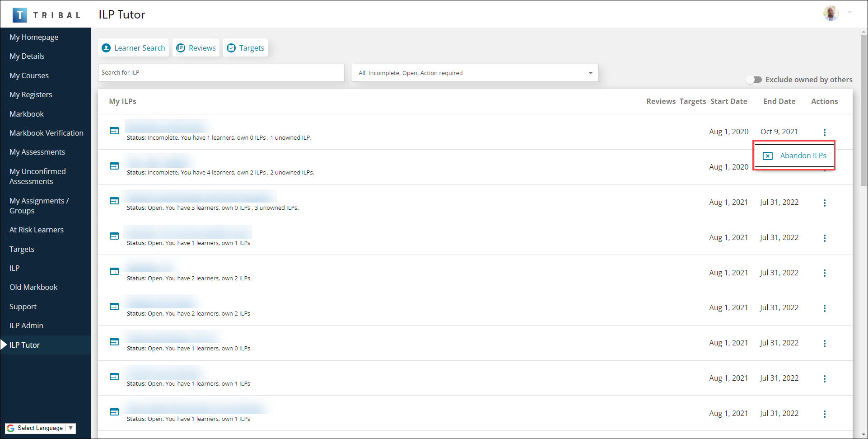Click the Tribal logo icon

(20, 15)
